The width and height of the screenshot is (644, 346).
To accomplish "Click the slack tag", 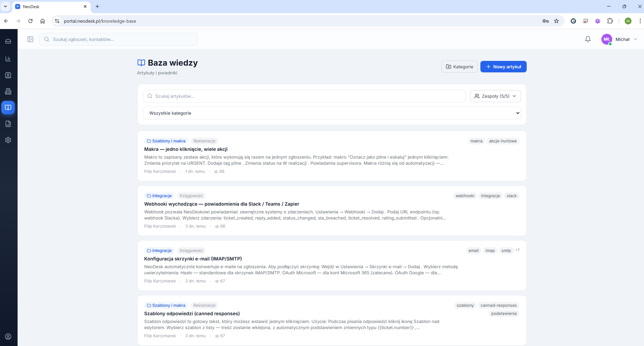I will [x=511, y=196].
